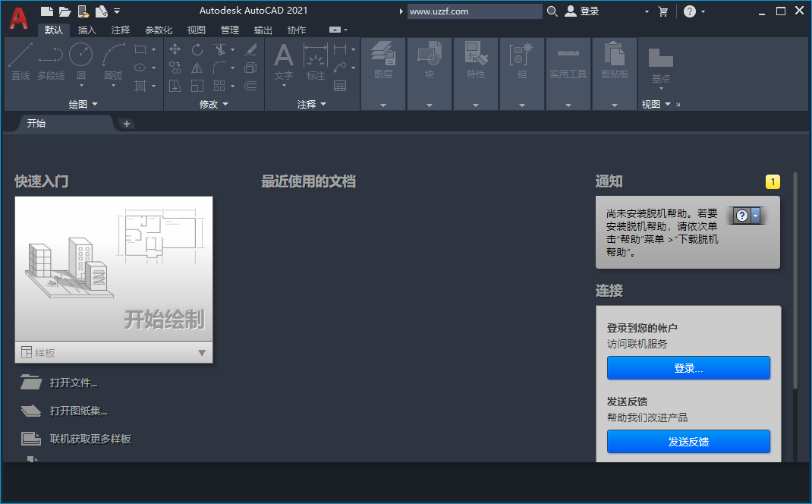
Task: Click the Dimension (标注) tool
Action: [316, 61]
